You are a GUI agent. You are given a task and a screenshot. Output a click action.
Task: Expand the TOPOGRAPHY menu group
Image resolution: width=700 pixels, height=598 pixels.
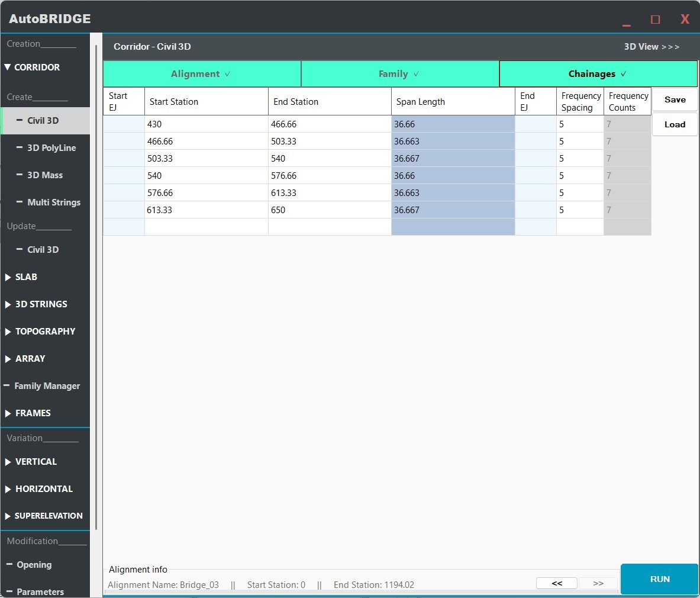(x=44, y=332)
